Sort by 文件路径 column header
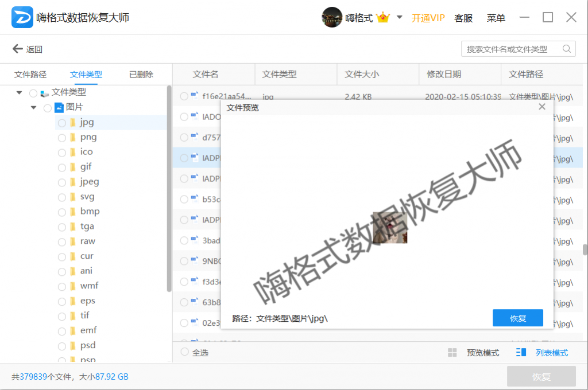The height and width of the screenshot is (390, 588). [x=526, y=74]
